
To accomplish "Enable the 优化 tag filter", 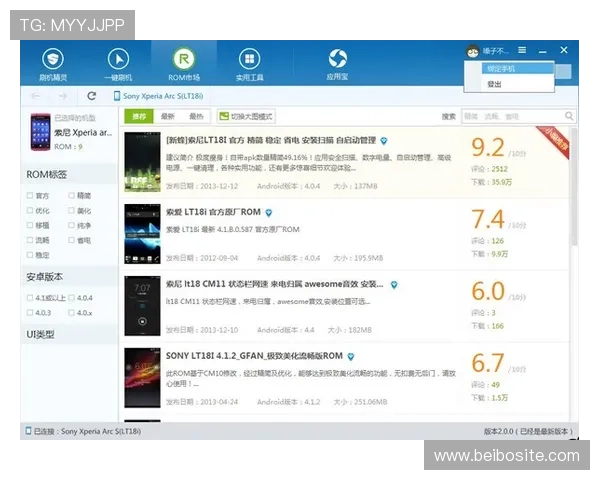I will [x=30, y=211].
